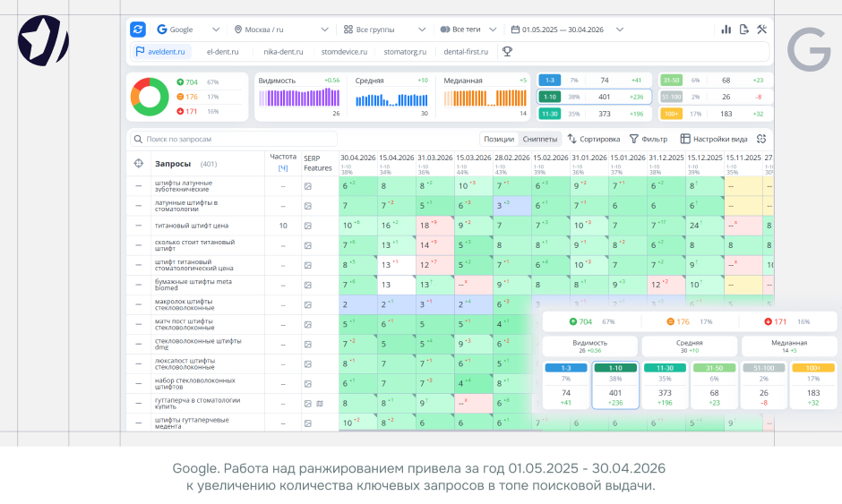Open the charts bar-graph icon

pyautogui.click(x=726, y=30)
